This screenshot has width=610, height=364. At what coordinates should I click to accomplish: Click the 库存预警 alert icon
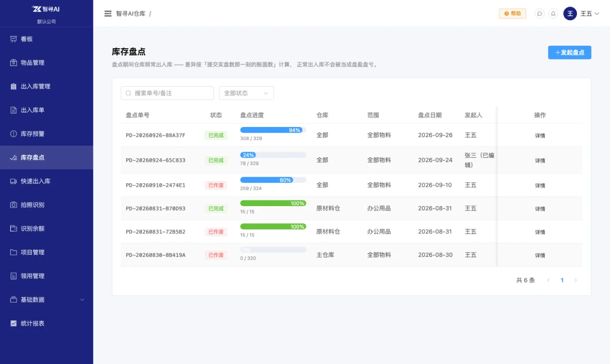click(14, 134)
